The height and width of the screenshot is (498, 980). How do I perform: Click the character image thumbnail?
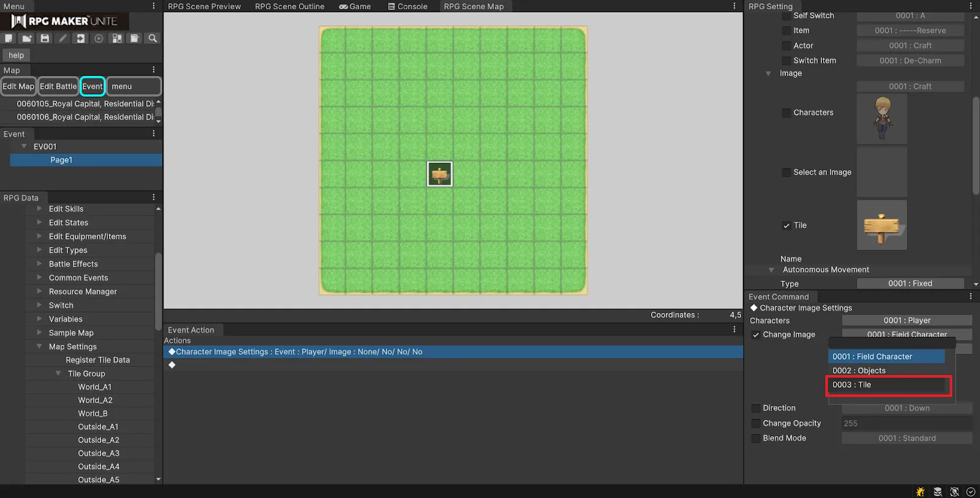click(x=881, y=118)
